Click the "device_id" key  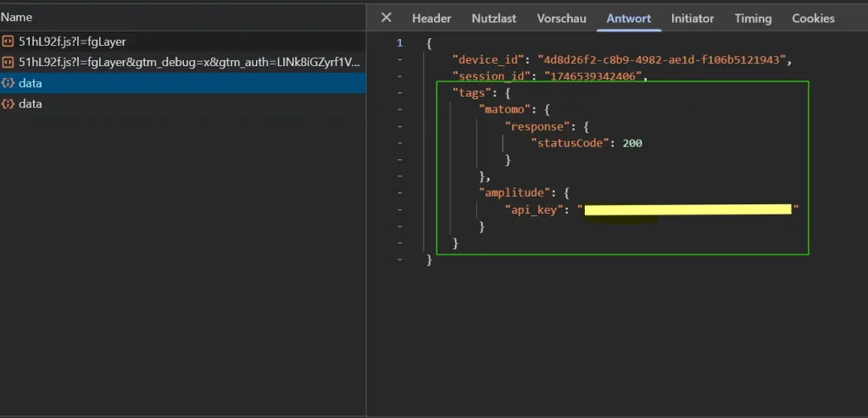click(488, 60)
